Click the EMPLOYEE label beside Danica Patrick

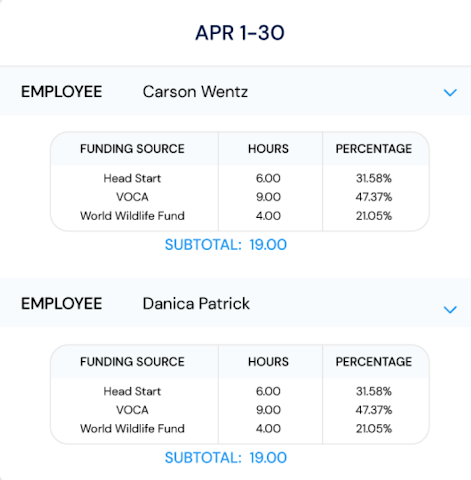pyautogui.click(x=62, y=304)
